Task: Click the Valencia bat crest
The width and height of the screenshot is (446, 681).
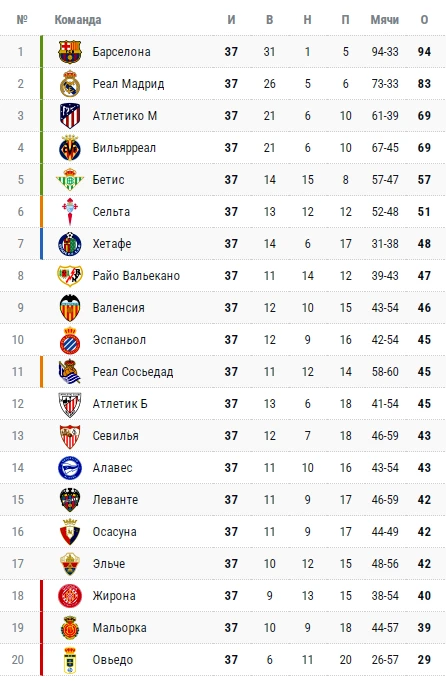Action: point(70,308)
